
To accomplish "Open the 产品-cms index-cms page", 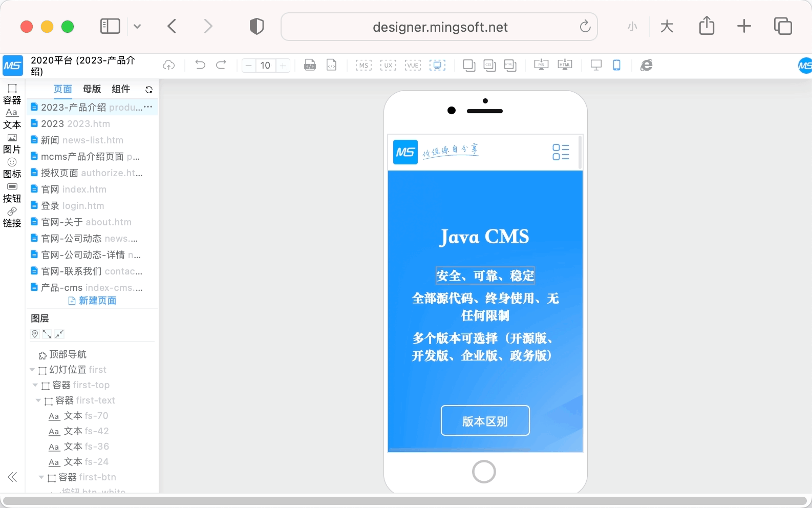I will click(92, 287).
